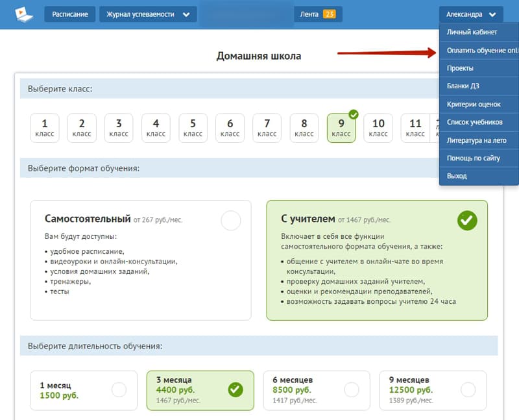Open Литература на лето menu item
This screenshot has height=420, width=519.
pyautogui.click(x=479, y=140)
